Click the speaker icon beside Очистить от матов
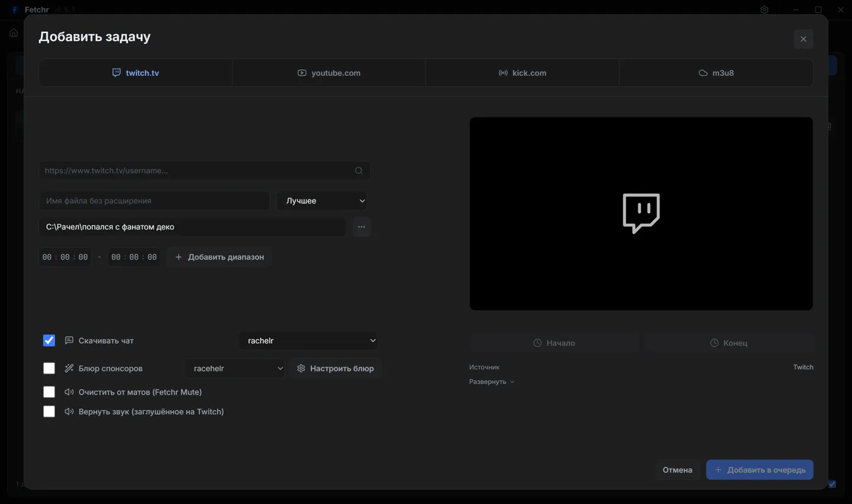Screen dimensions: 852x504 point(69,392)
